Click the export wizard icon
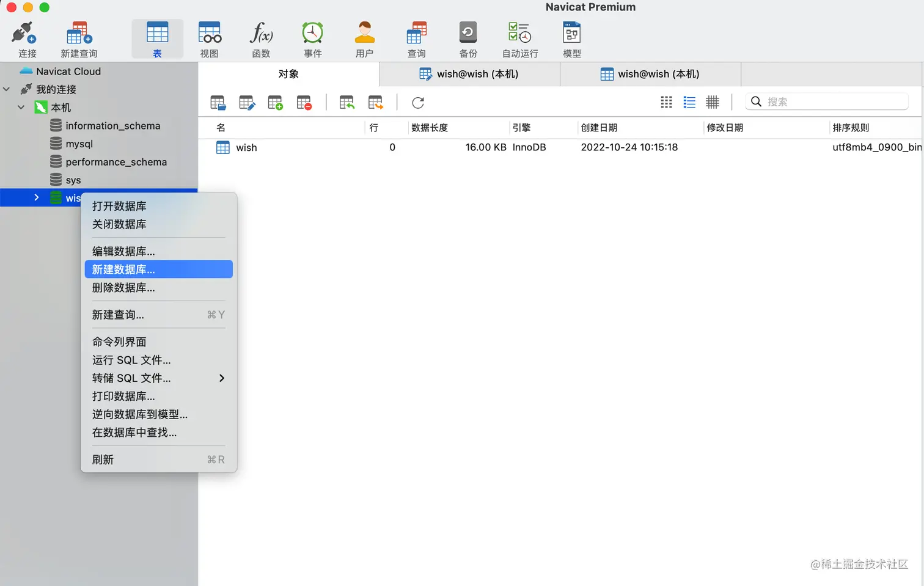924x586 pixels. tap(376, 103)
